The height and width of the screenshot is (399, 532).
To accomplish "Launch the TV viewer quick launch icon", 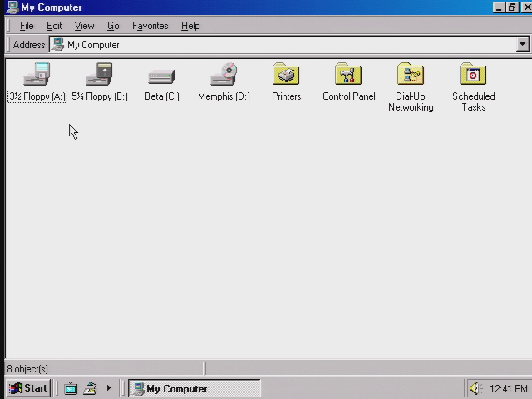I will (71, 388).
